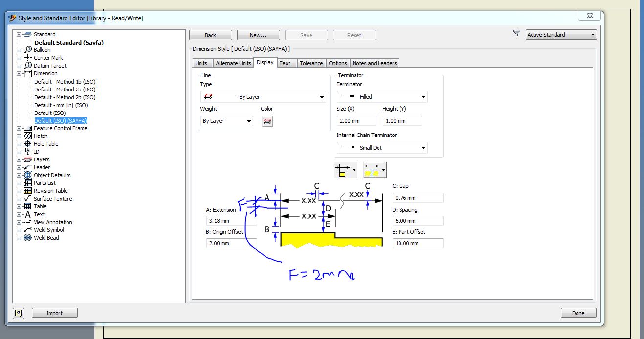Screen dimensions: 644x339
Task: Open the Alternate Units tab
Action: click(x=233, y=63)
